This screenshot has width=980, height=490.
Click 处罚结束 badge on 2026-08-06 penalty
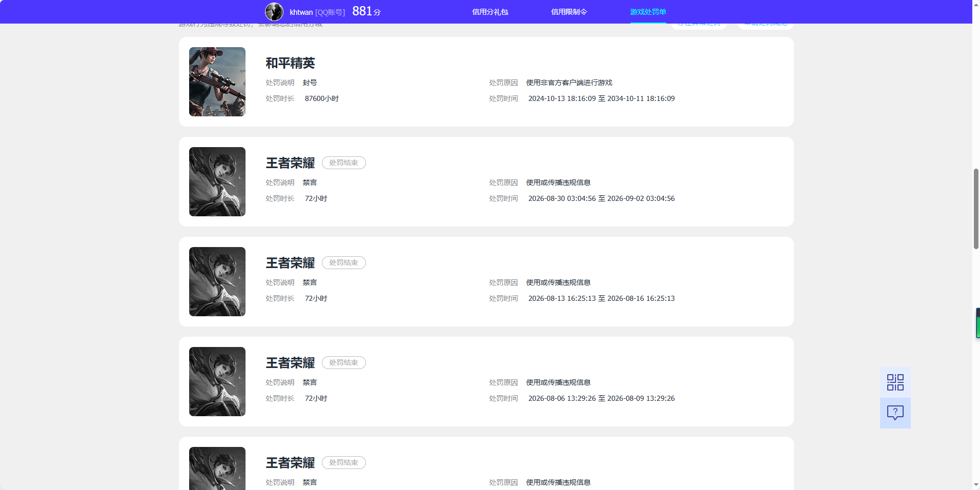pyautogui.click(x=343, y=362)
